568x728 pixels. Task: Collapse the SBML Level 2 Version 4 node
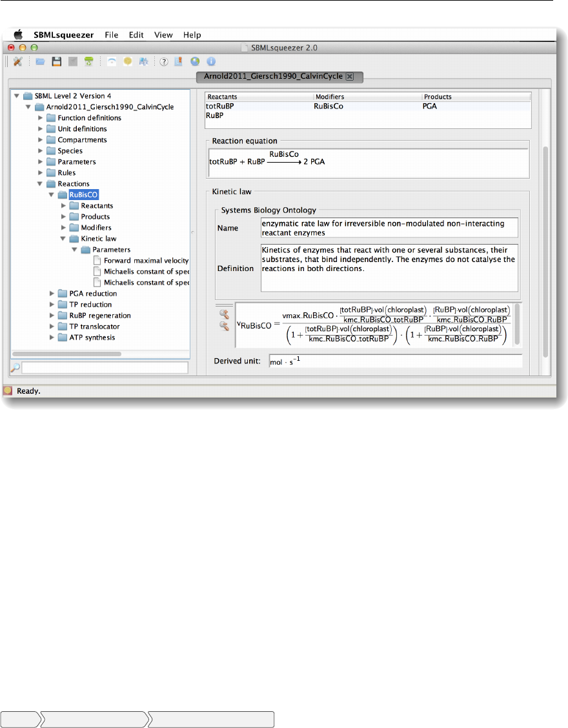click(17, 96)
